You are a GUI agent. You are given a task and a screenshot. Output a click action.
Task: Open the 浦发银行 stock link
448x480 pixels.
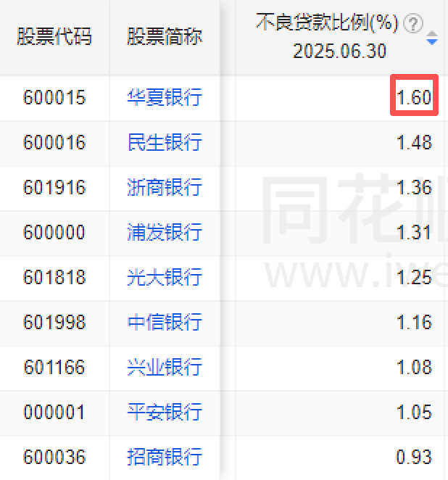click(165, 232)
